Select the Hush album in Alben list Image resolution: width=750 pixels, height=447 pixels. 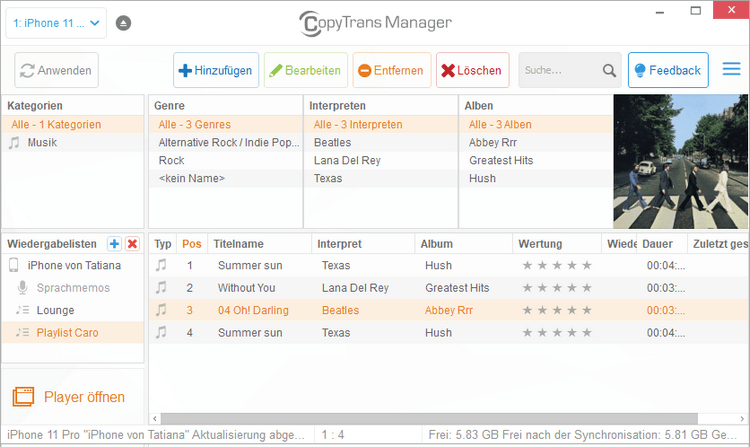(536, 178)
